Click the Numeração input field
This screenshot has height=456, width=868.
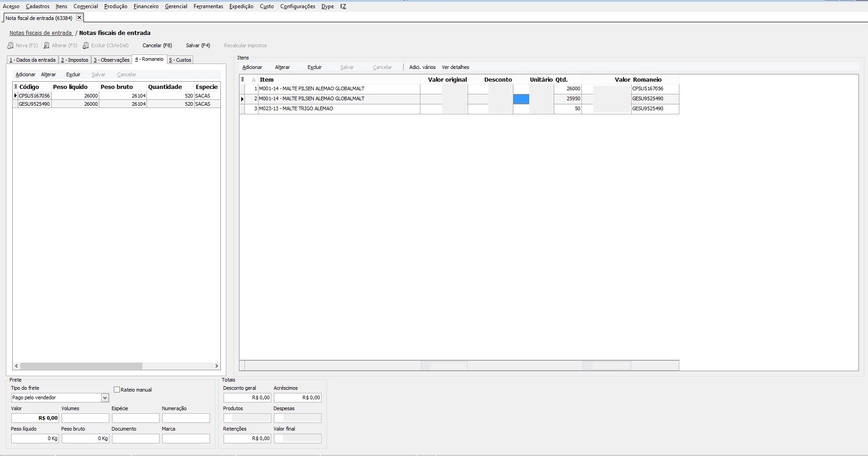click(x=186, y=418)
